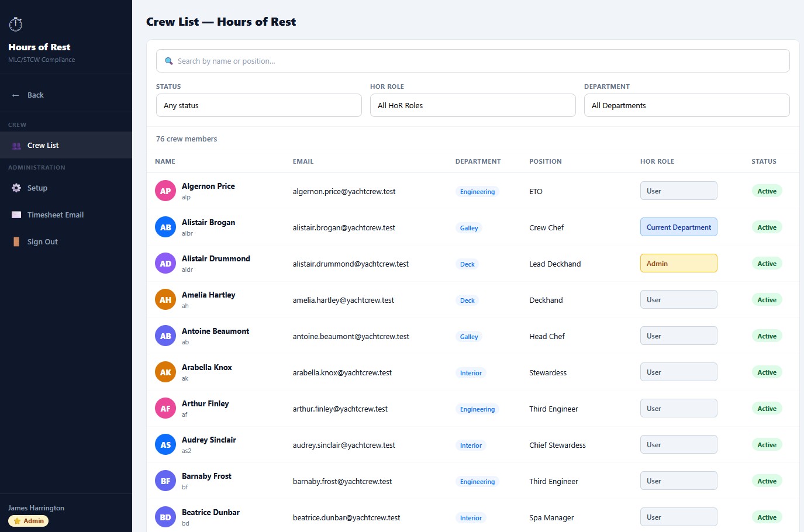Click the Back arrow icon in sidebar

[16, 95]
